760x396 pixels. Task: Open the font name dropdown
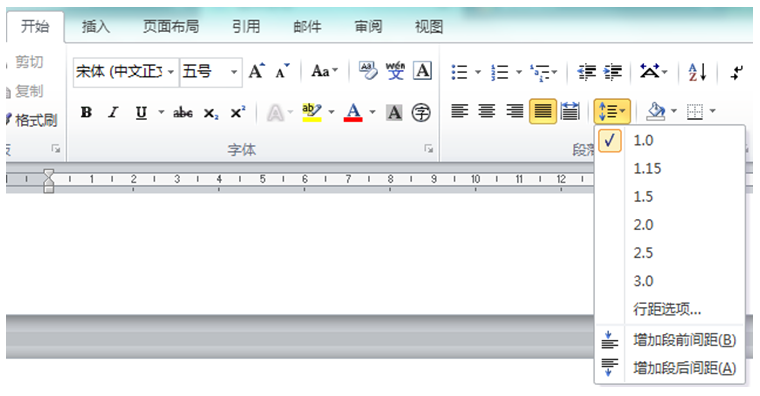click(171, 72)
